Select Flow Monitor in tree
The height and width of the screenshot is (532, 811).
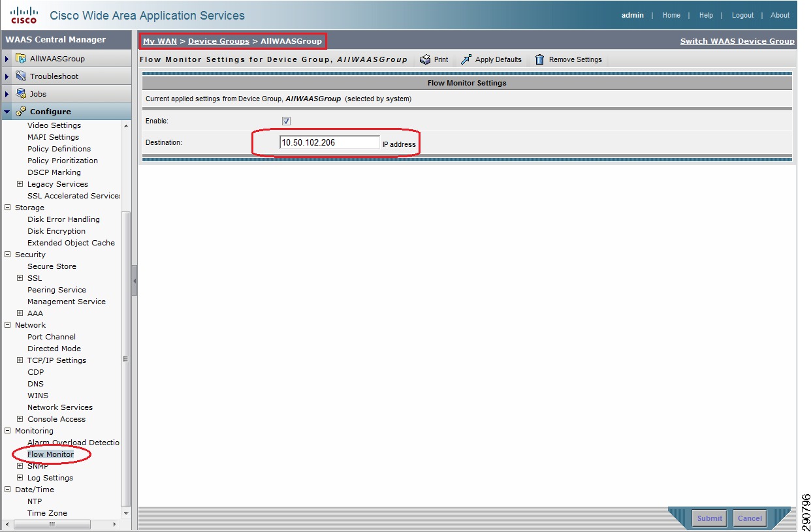pos(50,454)
